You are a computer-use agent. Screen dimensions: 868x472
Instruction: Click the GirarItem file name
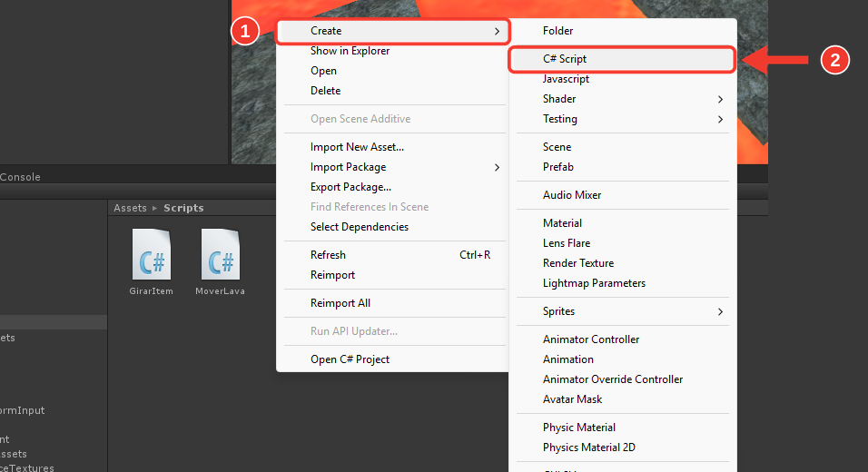tap(151, 291)
